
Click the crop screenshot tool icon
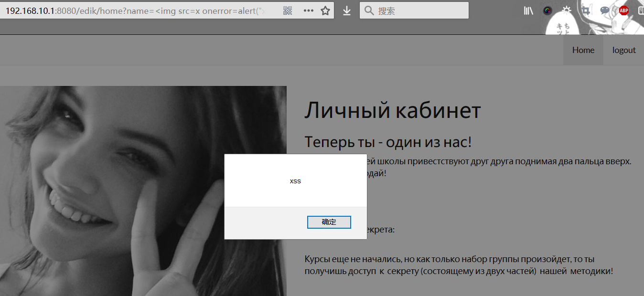pyautogui.click(x=586, y=11)
